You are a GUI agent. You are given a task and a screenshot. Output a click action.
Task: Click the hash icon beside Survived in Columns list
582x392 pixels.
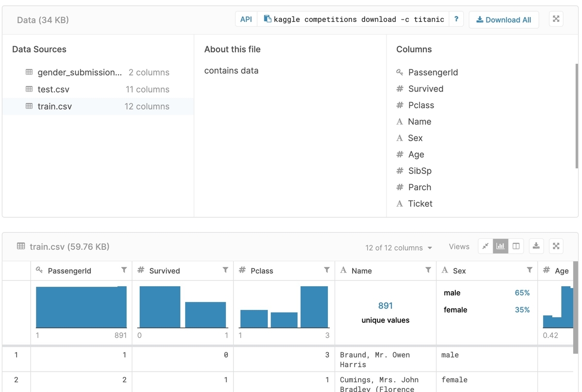tap(400, 89)
